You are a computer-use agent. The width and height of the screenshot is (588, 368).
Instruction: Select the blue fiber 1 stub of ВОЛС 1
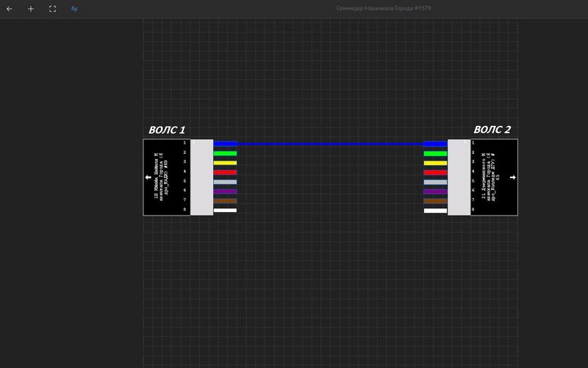coord(225,144)
